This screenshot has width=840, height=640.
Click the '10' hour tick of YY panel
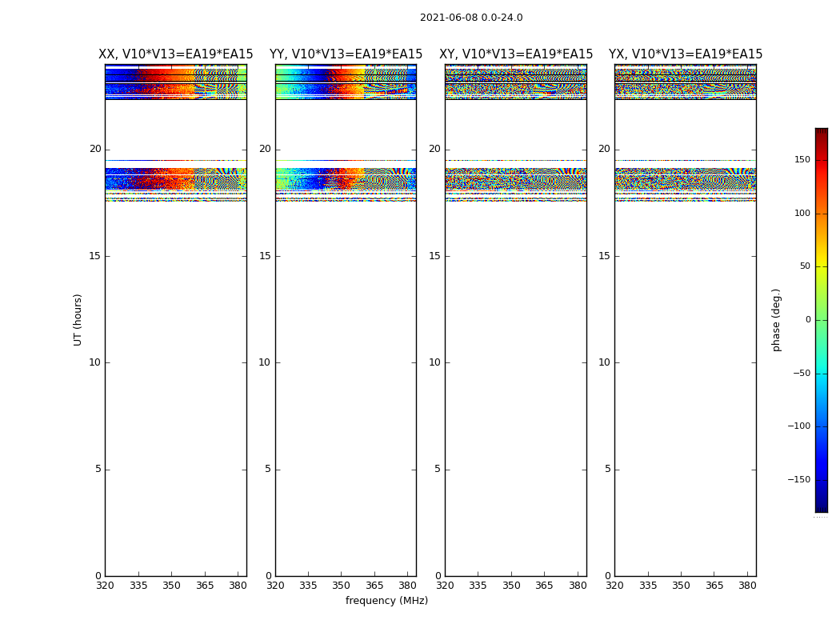point(265,362)
